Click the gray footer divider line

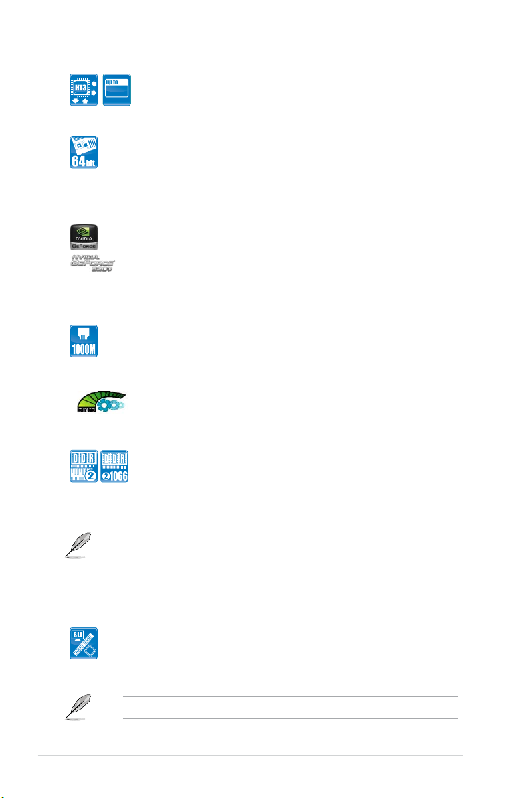pyautogui.click(x=251, y=756)
